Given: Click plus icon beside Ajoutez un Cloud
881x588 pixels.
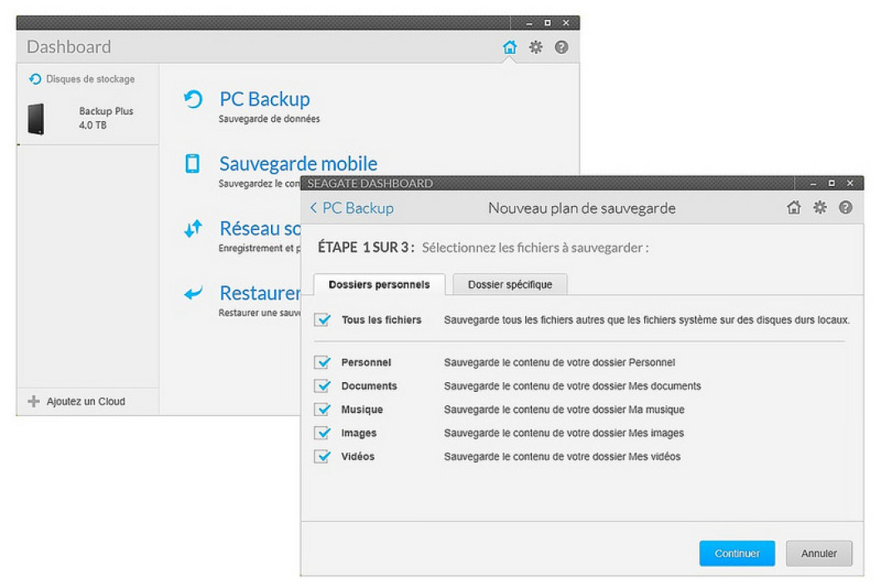Looking at the screenshot, I should pos(34,401).
